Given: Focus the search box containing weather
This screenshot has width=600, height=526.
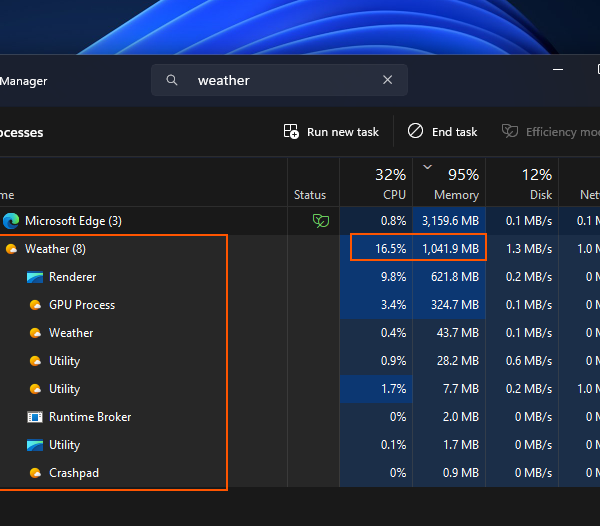Looking at the screenshot, I should (279, 80).
